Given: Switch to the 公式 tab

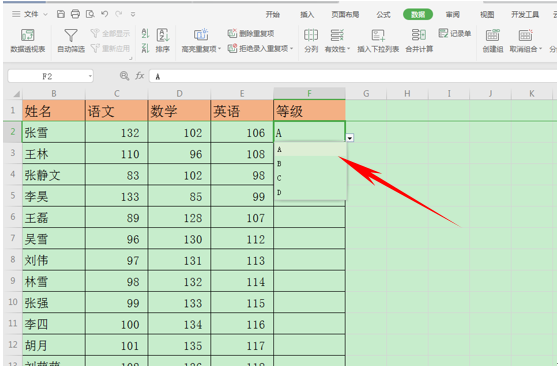Looking at the screenshot, I should [383, 15].
